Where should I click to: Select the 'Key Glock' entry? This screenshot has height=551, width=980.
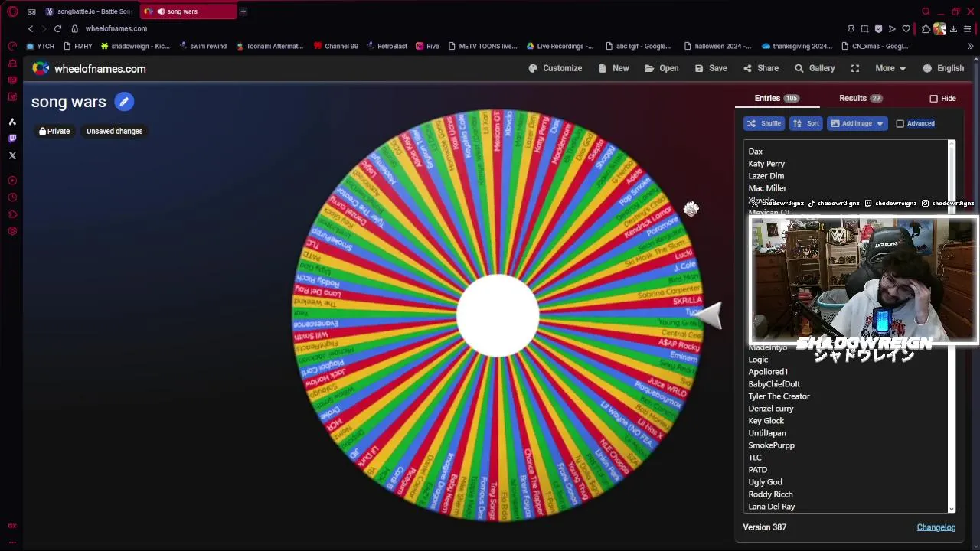click(x=766, y=421)
